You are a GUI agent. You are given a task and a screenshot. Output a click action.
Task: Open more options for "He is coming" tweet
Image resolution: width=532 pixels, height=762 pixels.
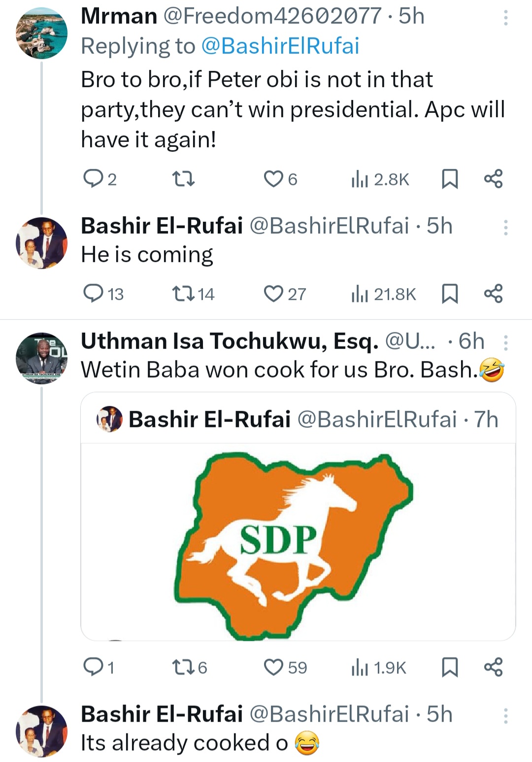coord(505,227)
